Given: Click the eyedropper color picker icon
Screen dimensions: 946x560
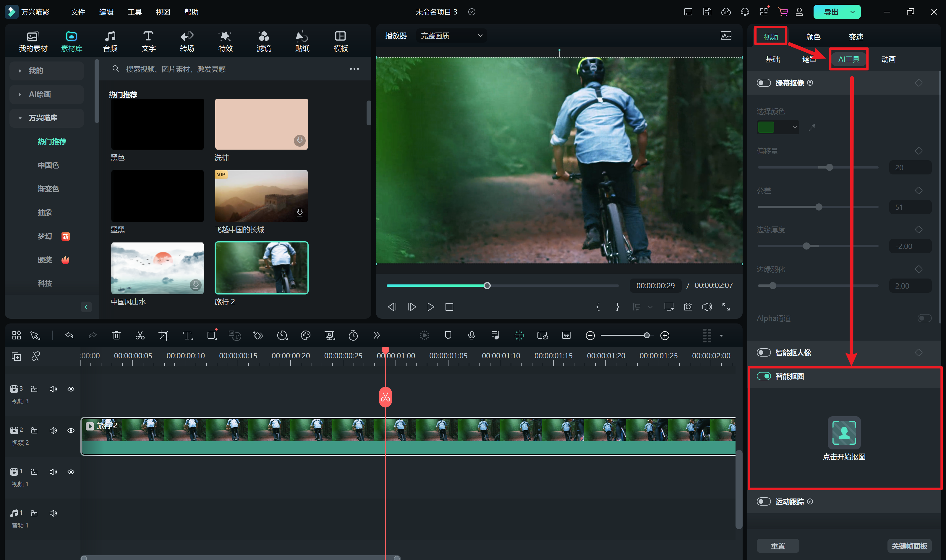Looking at the screenshot, I should [x=812, y=127].
